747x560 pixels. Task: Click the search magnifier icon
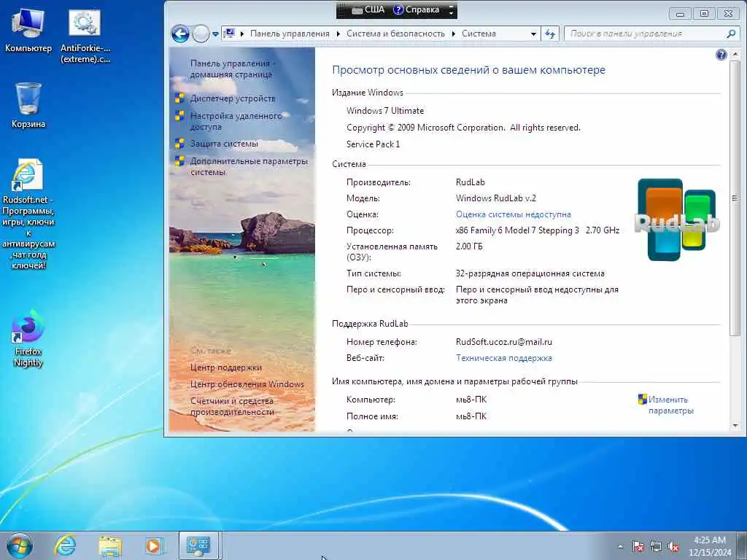click(x=731, y=34)
